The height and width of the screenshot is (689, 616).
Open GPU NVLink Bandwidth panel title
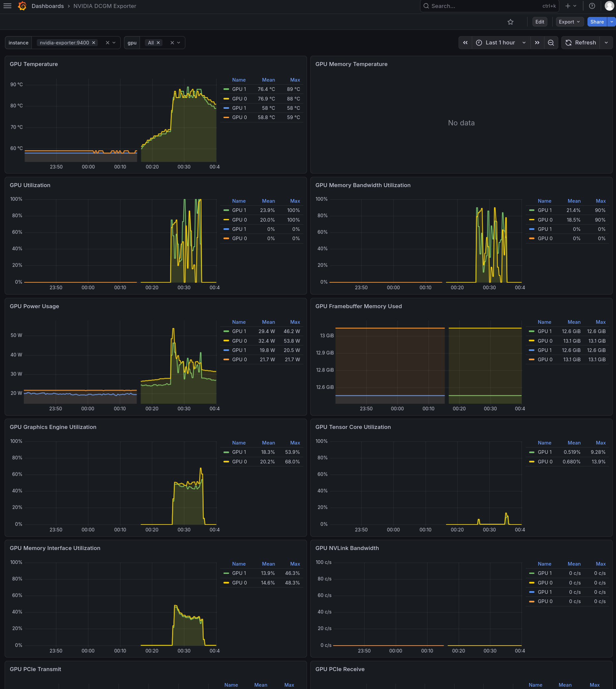(x=347, y=548)
